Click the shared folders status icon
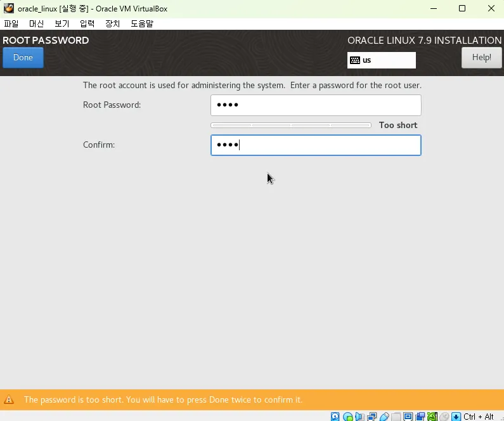This screenshot has height=421, width=504. pos(396,417)
